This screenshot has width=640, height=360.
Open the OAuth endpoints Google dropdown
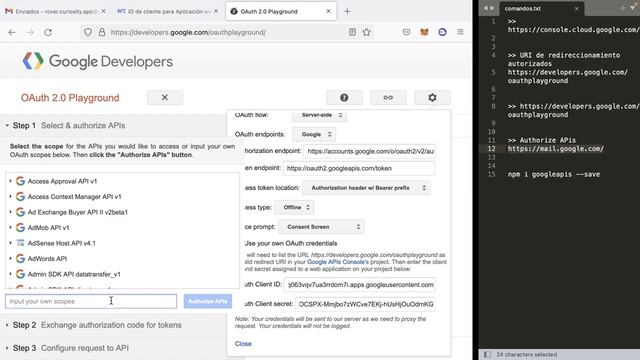coord(314,134)
